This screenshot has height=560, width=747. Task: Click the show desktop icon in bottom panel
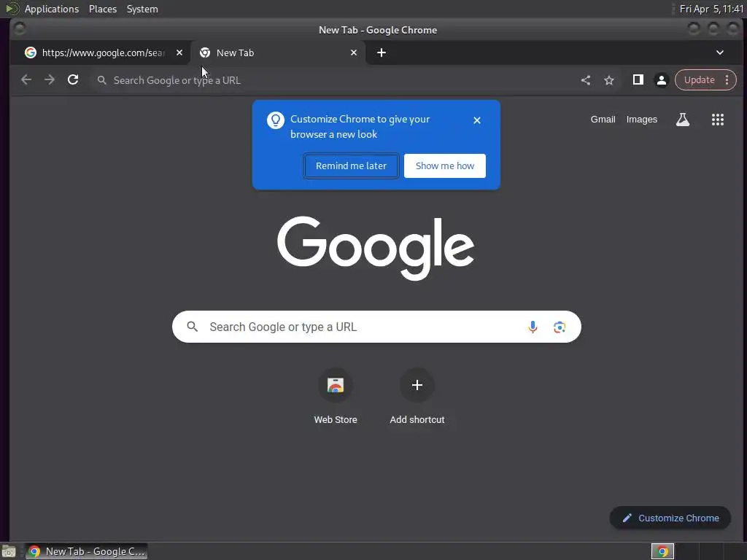tap(8, 551)
